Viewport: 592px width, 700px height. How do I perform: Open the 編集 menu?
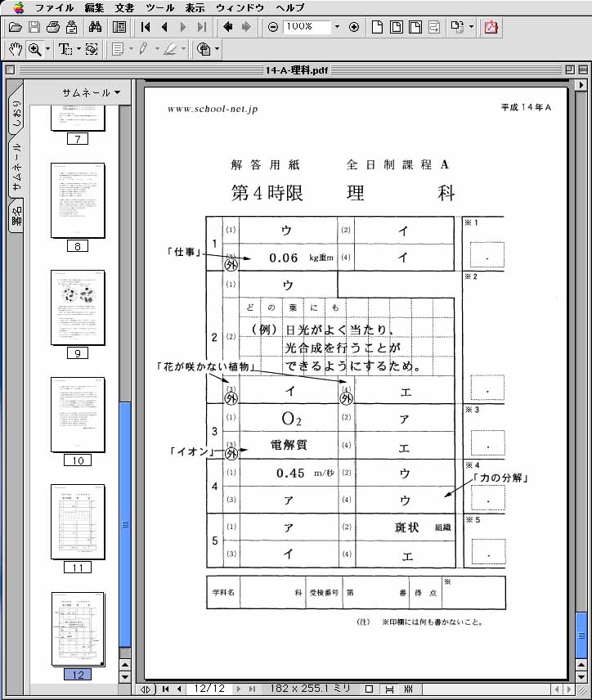tap(94, 7)
